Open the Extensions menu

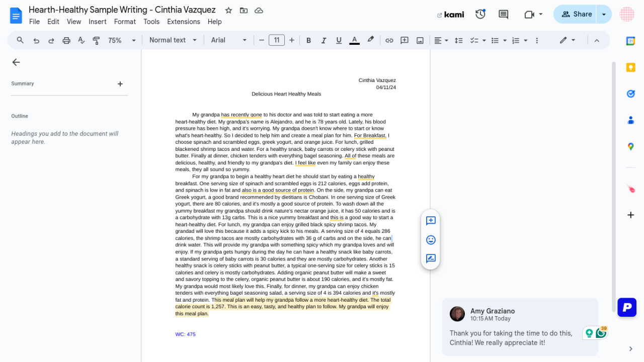click(x=184, y=22)
